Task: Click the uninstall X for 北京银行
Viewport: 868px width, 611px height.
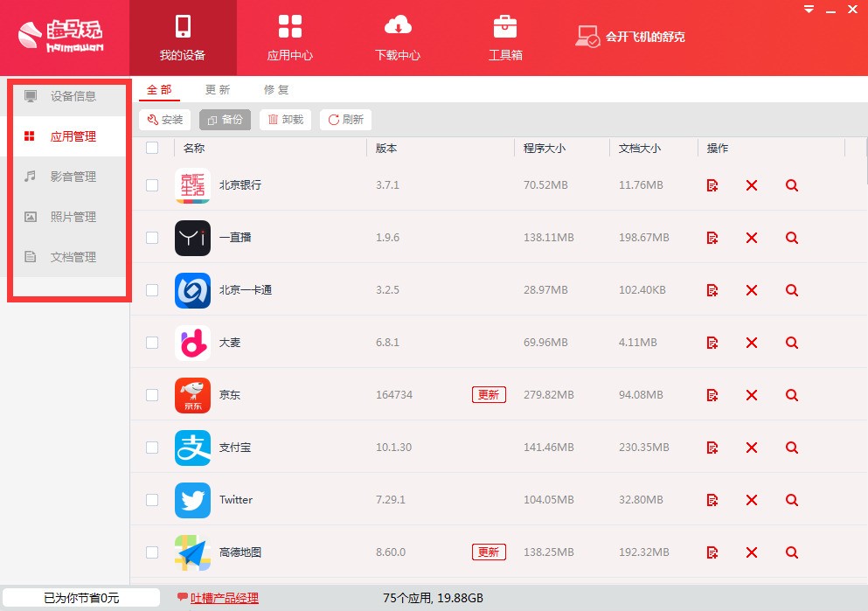Action: tap(752, 185)
